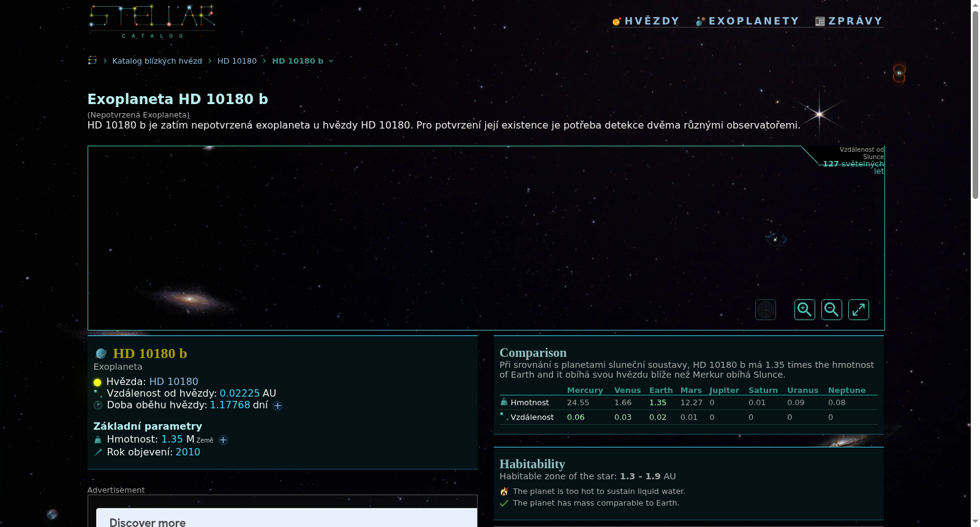Expand orbital period details plus icon
The width and height of the screenshot is (980, 527).
pyautogui.click(x=277, y=406)
